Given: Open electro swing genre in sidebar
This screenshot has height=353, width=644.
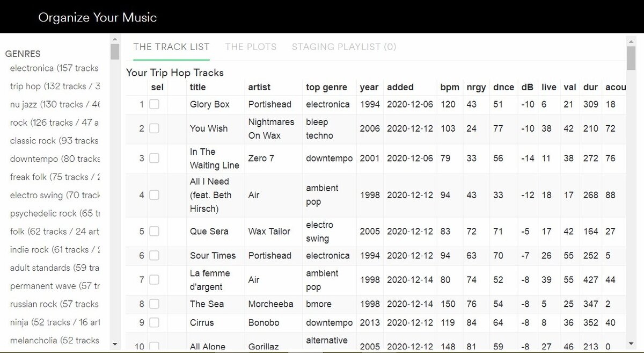Looking at the screenshot, I should coord(55,195).
